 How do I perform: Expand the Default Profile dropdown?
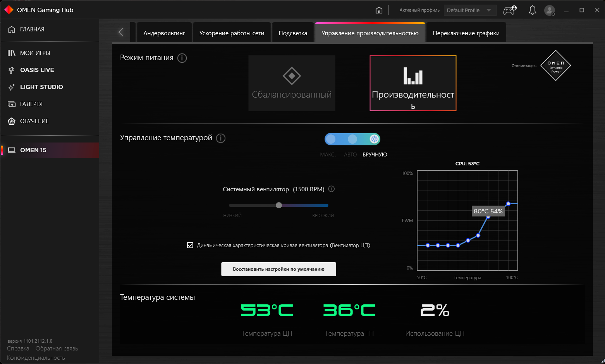click(x=470, y=10)
